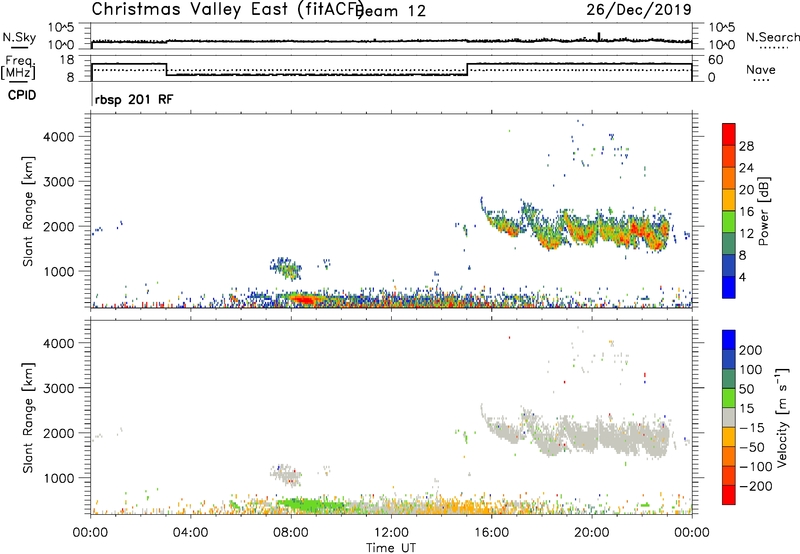Pick the blue top segment of Velocity colorbar
800x554 pixels.
(729, 340)
